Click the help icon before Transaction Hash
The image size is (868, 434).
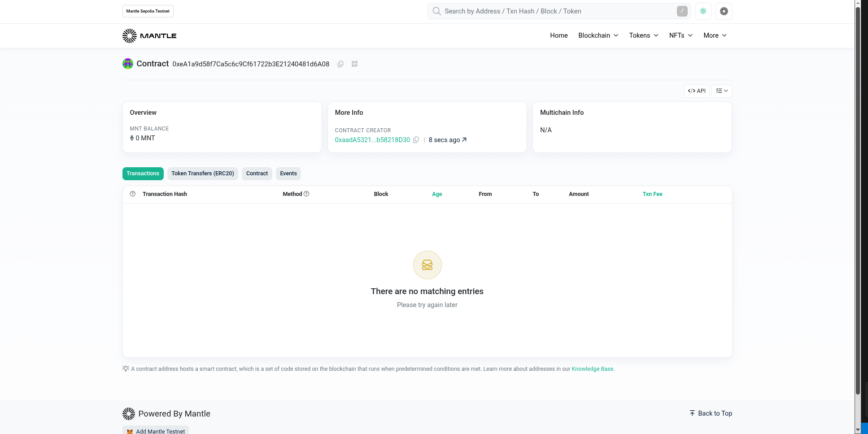(133, 194)
